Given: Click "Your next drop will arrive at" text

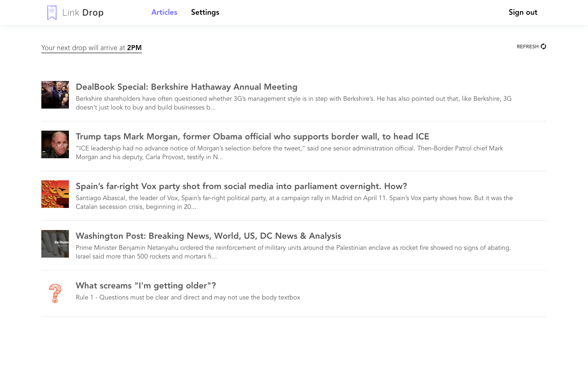Looking at the screenshot, I should pyautogui.click(x=83, y=48).
